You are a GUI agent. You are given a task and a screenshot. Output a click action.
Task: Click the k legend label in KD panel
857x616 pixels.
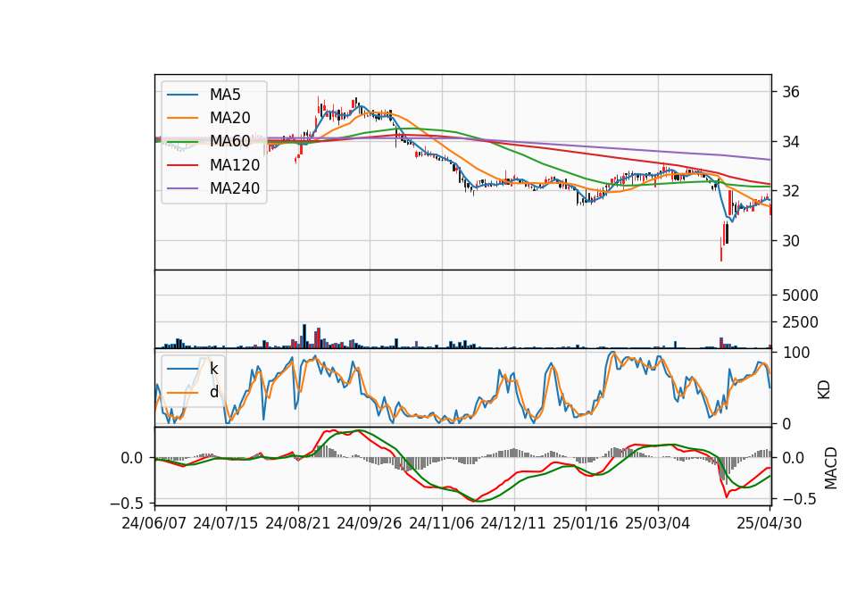213,369
